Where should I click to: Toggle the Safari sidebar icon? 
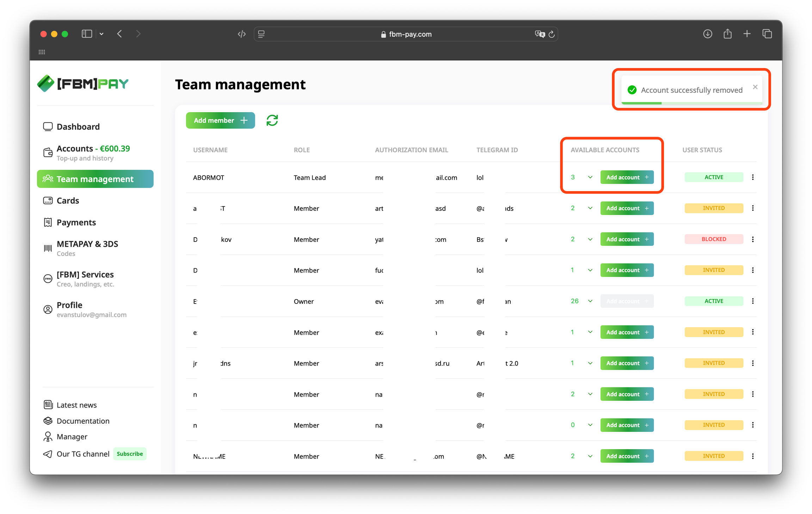(87, 34)
